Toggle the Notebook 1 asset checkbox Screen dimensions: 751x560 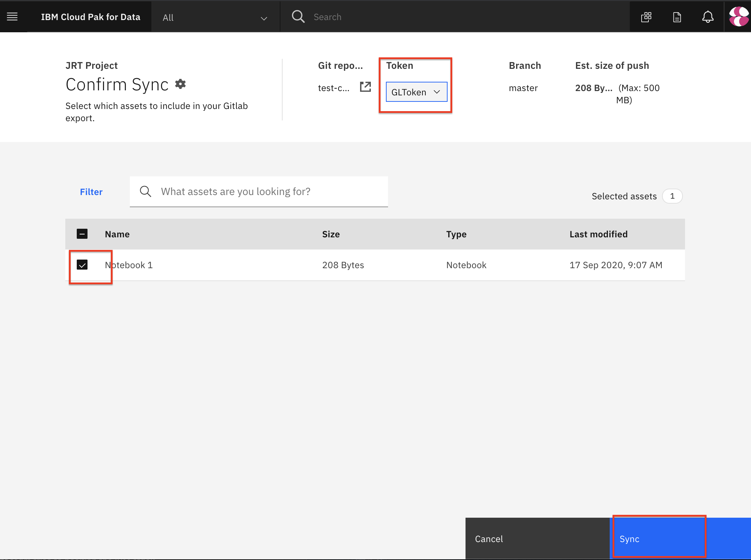point(82,264)
